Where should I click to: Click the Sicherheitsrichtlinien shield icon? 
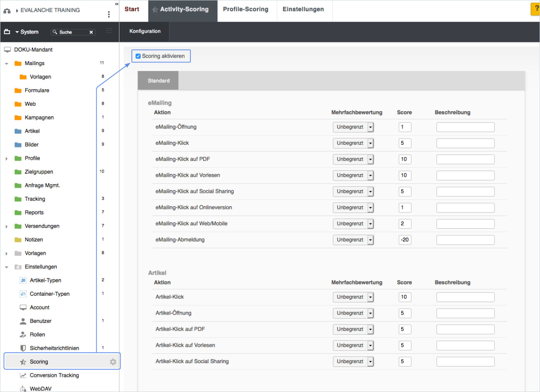[23, 348]
